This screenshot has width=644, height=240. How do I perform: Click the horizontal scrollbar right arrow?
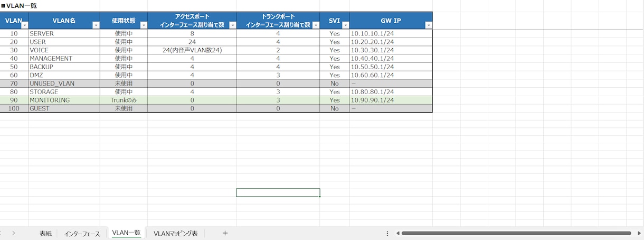click(x=638, y=233)
